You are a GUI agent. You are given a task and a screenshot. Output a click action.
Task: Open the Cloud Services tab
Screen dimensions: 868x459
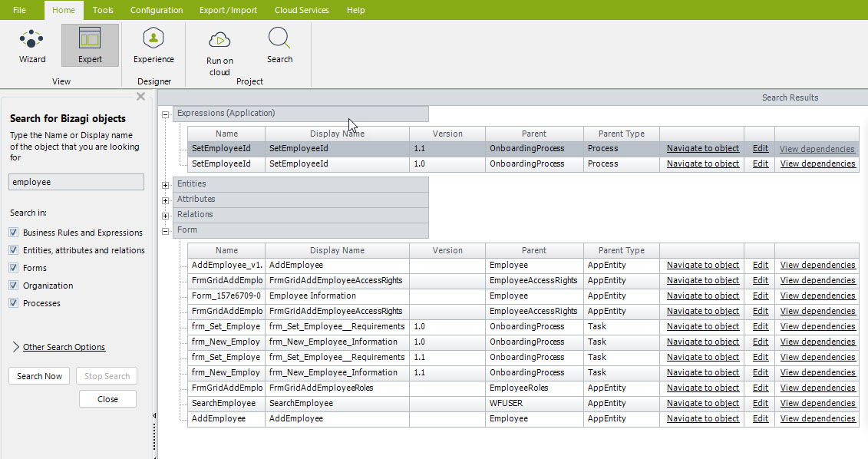(x=302, y=10)
